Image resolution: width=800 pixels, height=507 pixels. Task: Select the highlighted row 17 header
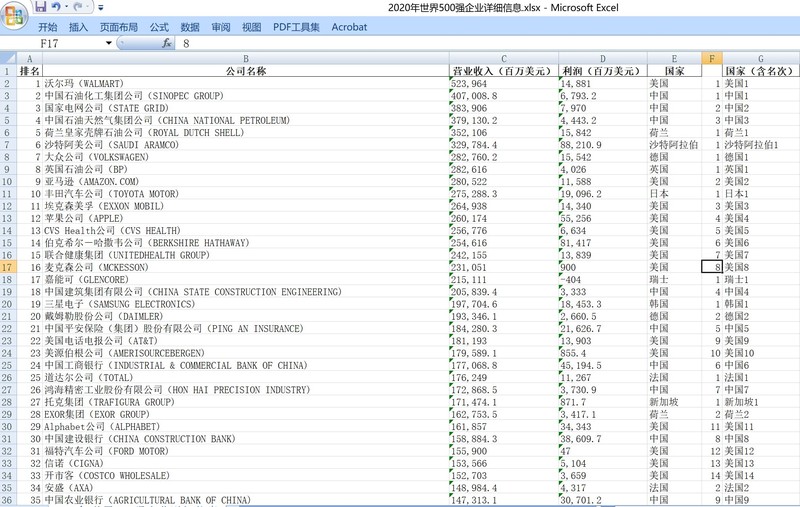pyautogui.click(x=8, y=267)
